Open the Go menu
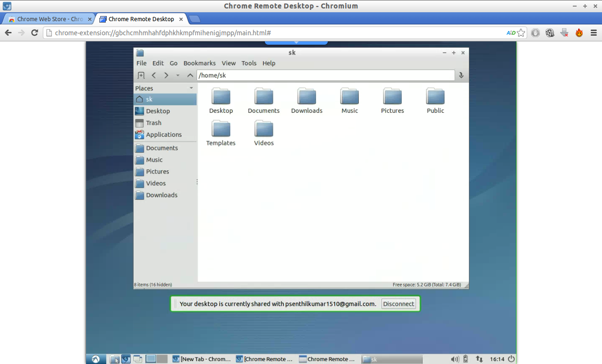Viewport: 602px width, 364px height. coord(174,63)
